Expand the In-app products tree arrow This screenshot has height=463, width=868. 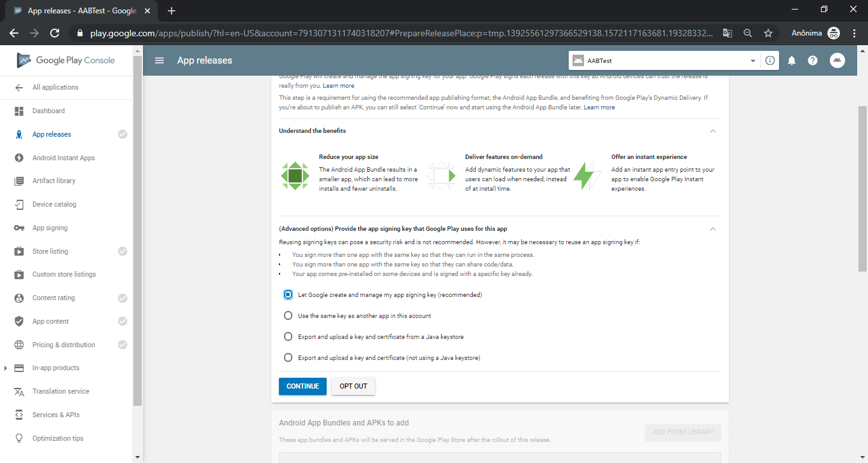(x=6, y=368)
